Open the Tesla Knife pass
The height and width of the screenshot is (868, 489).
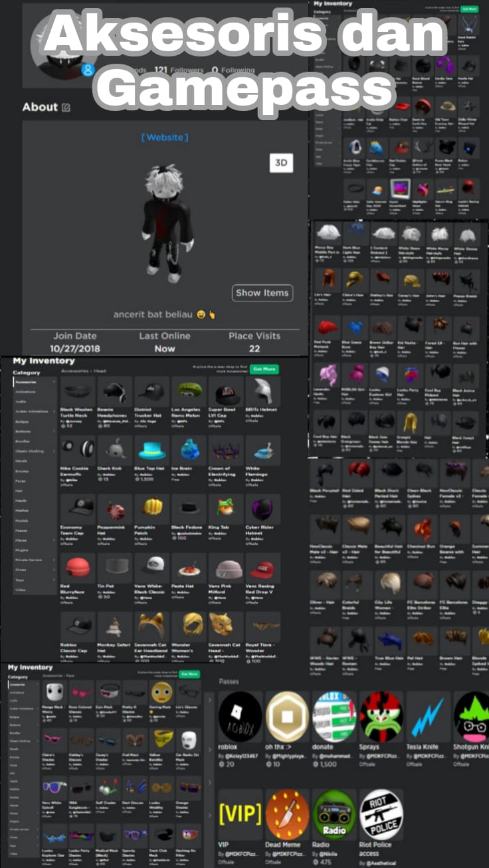point(428,717)
